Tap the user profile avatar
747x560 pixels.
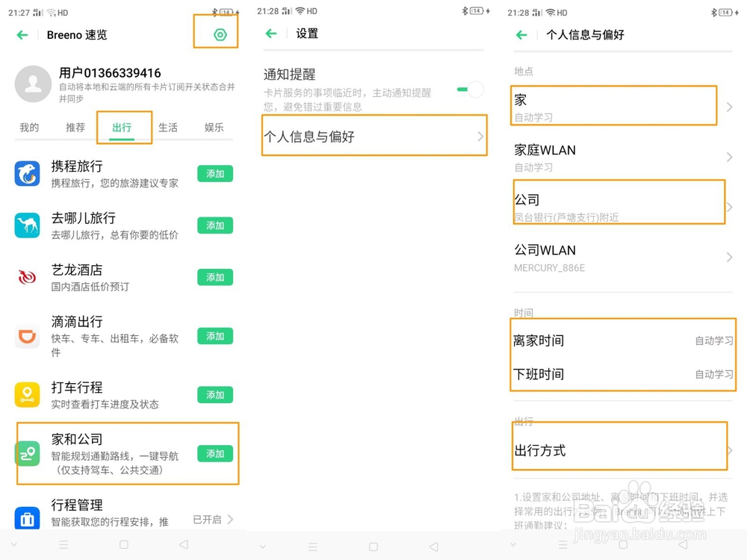[33, 84]
